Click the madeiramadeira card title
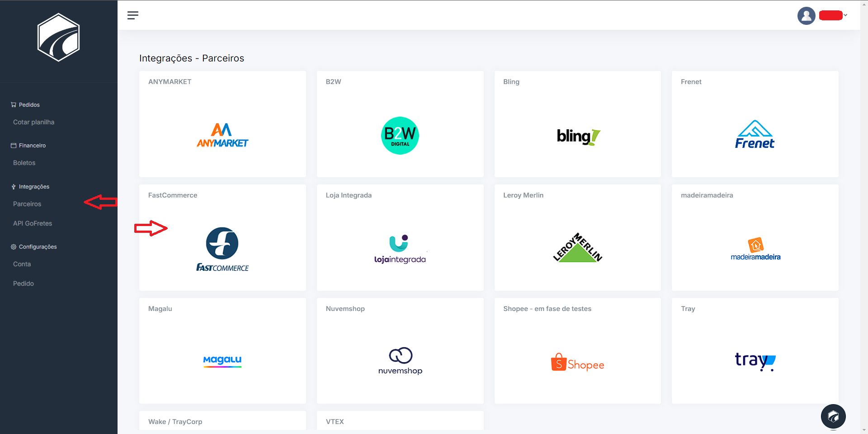Viewport: 868px width, 434px height. coord(707,195)
